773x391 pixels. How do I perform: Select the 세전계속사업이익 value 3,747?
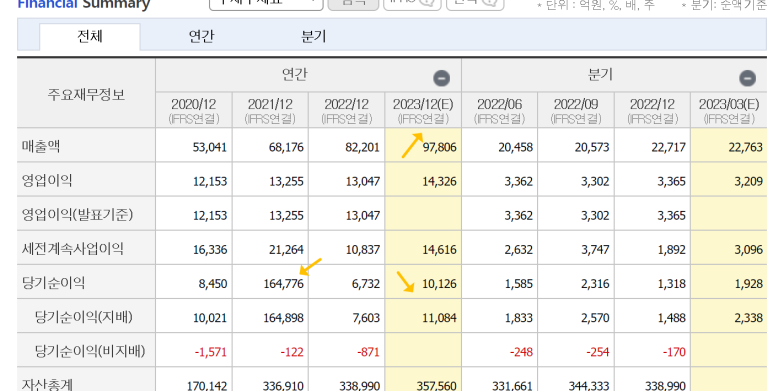click(595, 250)
